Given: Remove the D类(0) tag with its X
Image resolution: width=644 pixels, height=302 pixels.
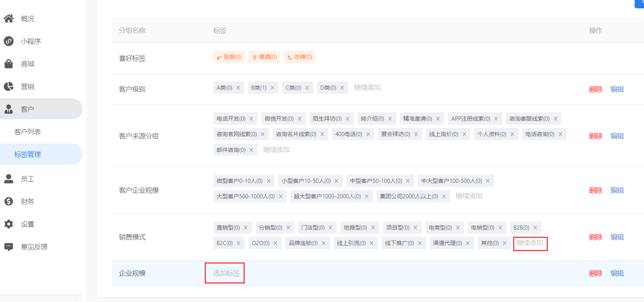Looking at the screenshot, I should click(x=342, y=88).
